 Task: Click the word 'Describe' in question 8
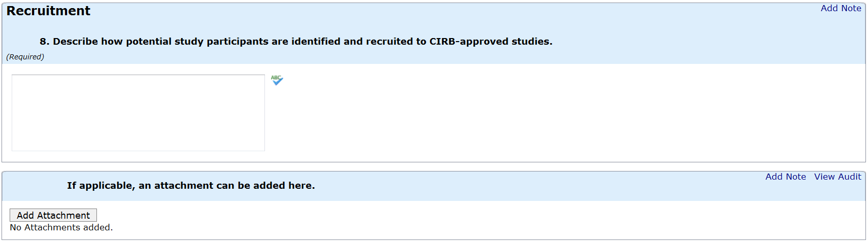(x=75, y=42)
